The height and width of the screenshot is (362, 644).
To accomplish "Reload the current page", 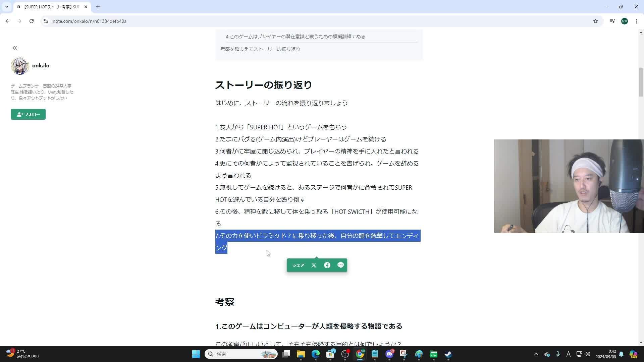I will tap(32, 21).
